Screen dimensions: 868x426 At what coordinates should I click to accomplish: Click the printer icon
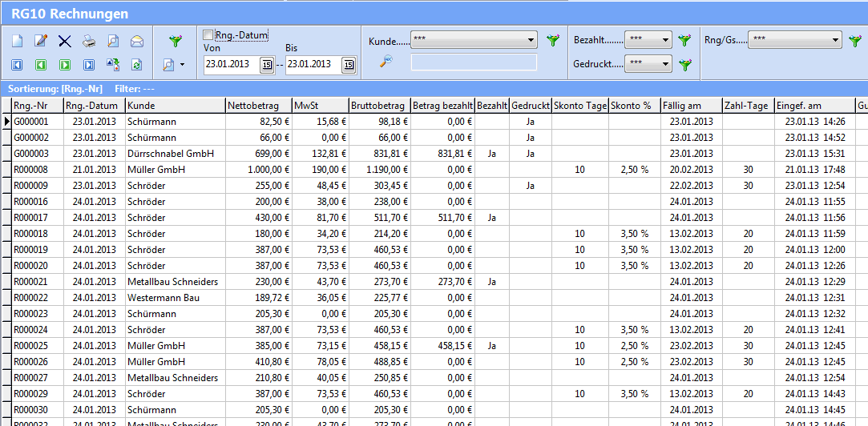pos(89,41)
